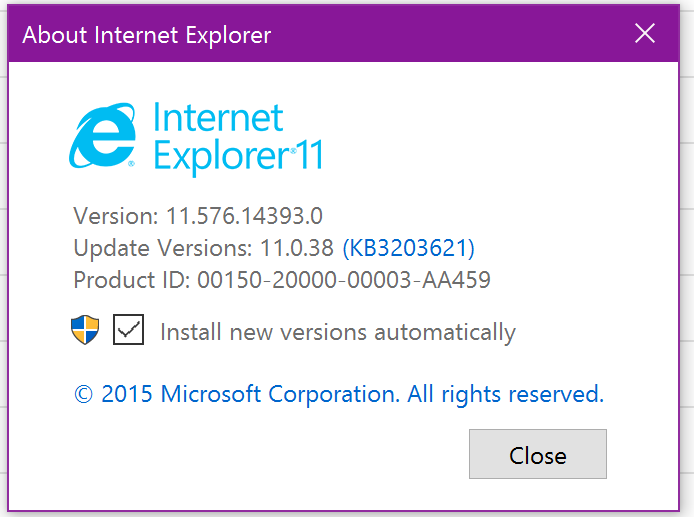Uncheck the automatic install checkbox

click(x=129, y=330)
